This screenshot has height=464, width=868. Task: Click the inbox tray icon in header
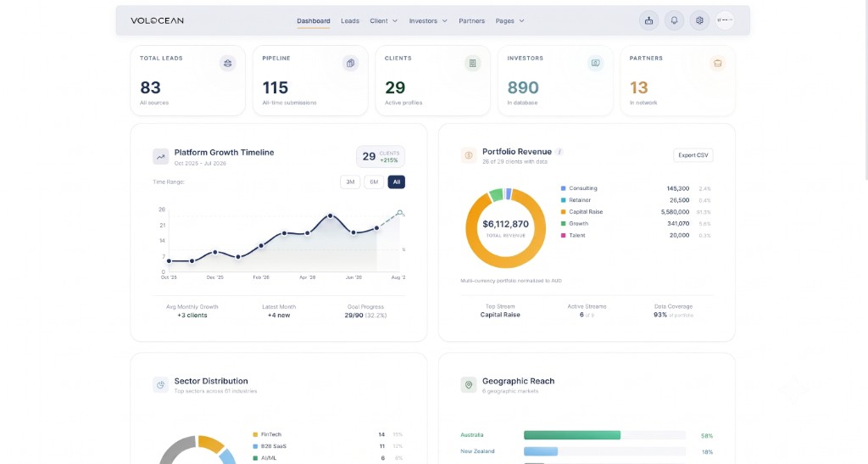point(648,20)
